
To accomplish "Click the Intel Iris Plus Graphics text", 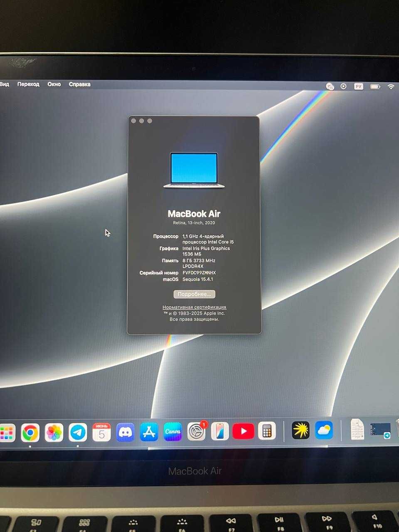I will [206, 248].
